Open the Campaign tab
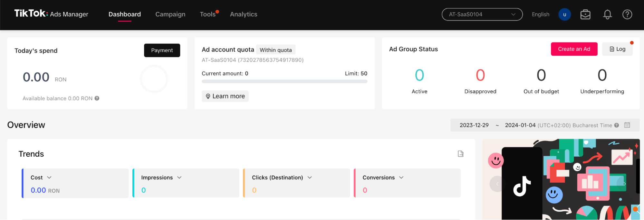 [170, 14]
